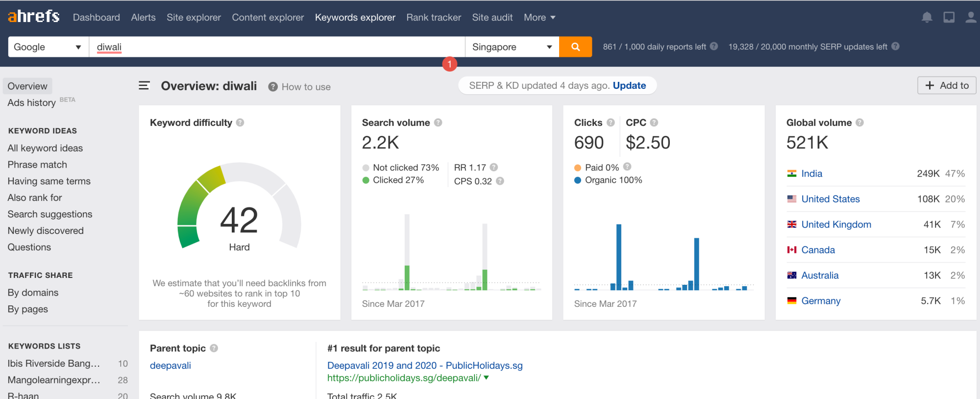Click the orange search magnifier button
The image size is (980, 399).
576,47
